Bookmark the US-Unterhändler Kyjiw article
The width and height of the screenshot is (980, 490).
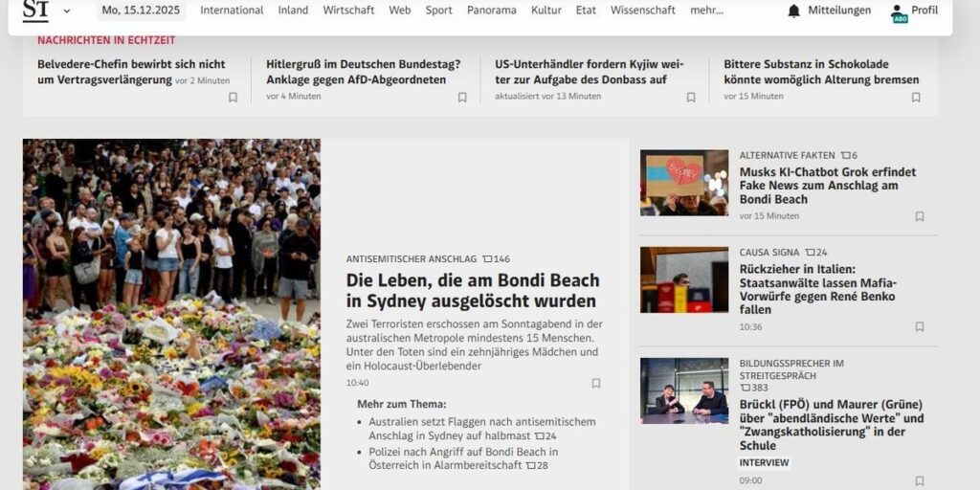tap(691, 97)
